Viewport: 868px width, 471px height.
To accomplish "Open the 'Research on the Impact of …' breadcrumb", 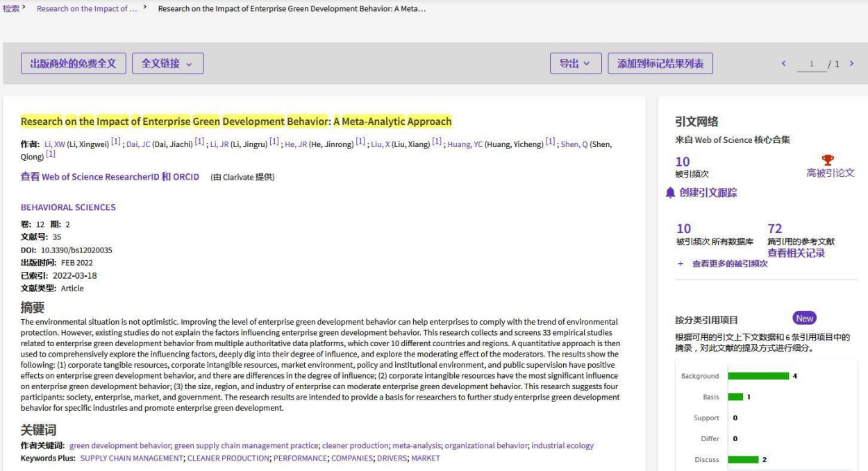I will pyautogui.click(x=87, y=8).
